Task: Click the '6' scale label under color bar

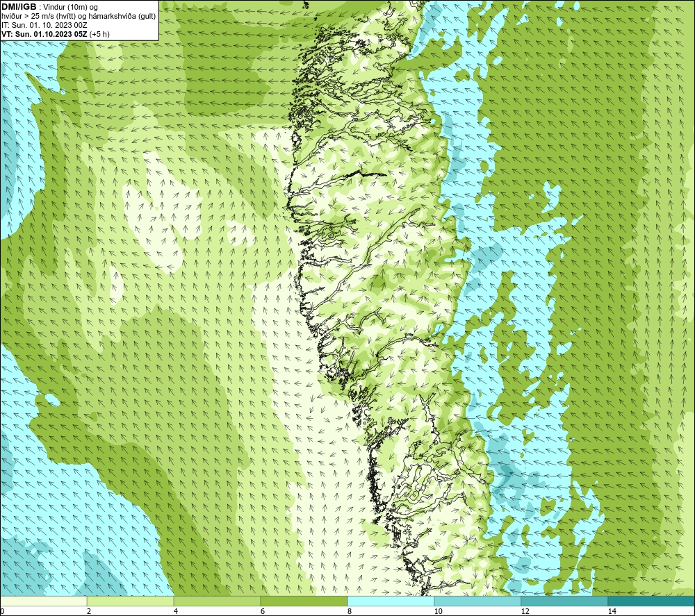Action: coord(263,612)
